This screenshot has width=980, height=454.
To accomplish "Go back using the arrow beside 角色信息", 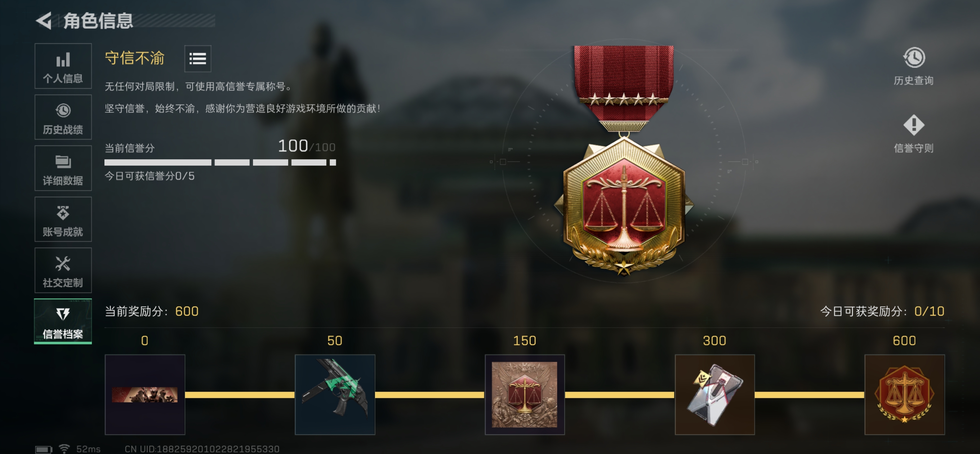I will point(44,21).
